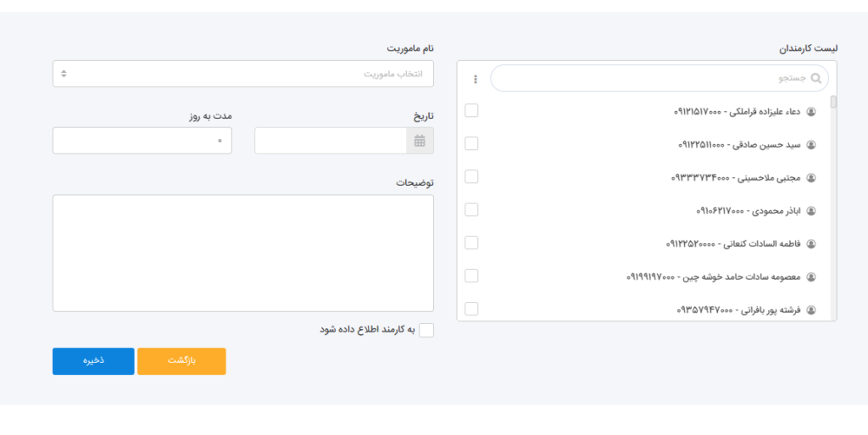The image size is (868, 435).
Task: Click user icon beside سید حسین صادقی
Action: (x=810, y=145)
